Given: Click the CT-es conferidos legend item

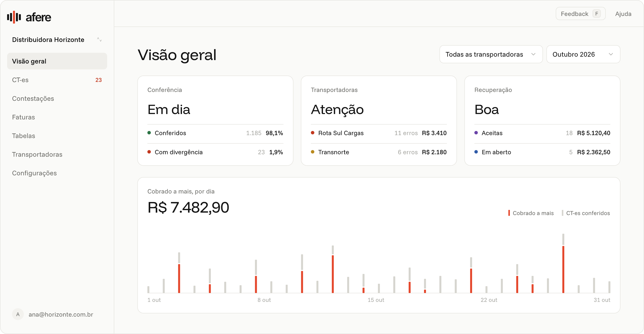Looking at the screenshot, I should [x=586, y=213].
